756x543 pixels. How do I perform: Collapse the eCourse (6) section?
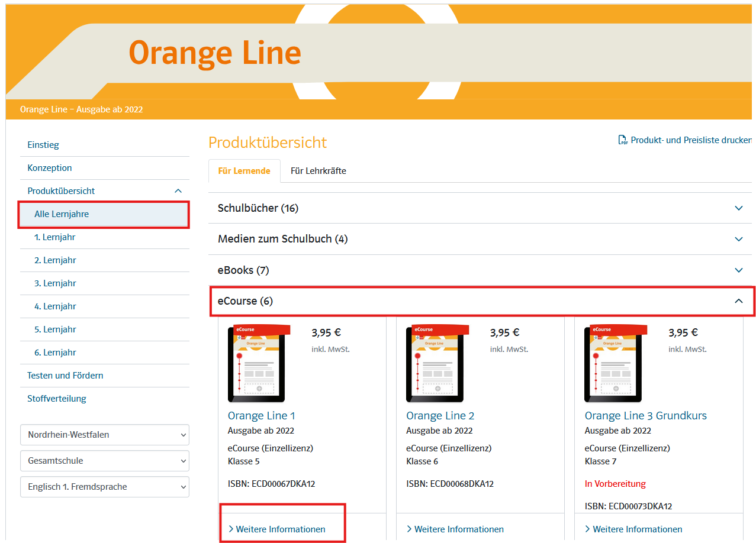(x=738, y=301)
